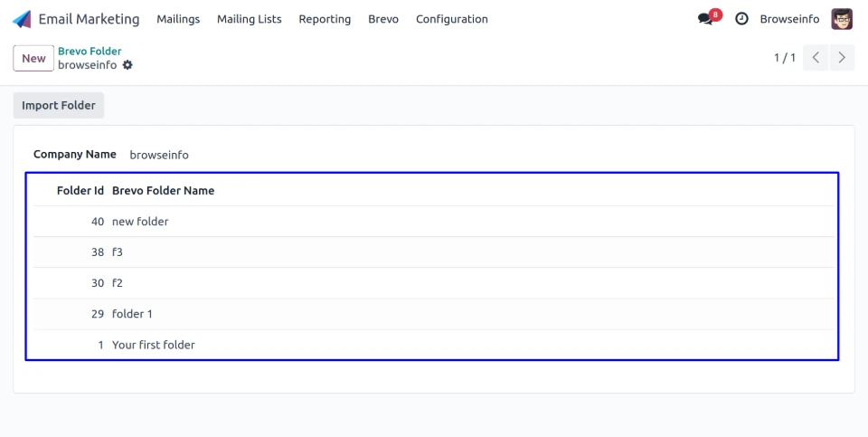868x437 pixels.
Task: Expand the Reporting menu
Action: 325,19
